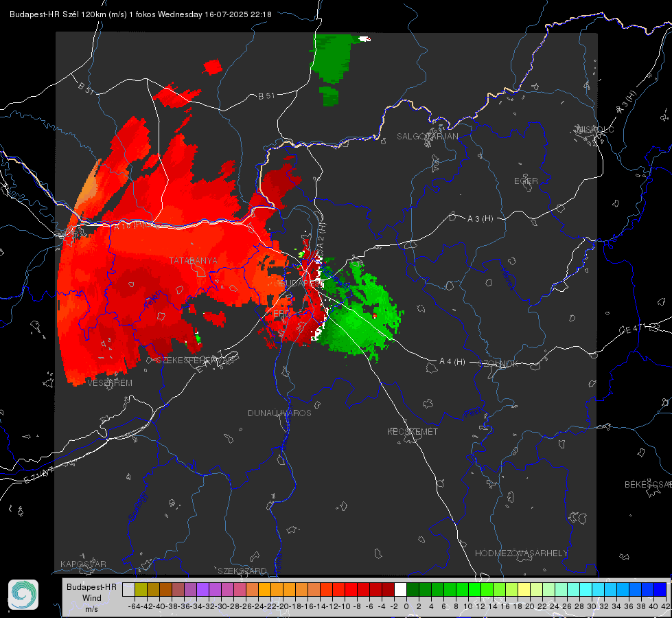This screenshot has width=672, height=618.
Task: Click the KECSKEMÉT city label
Action: tap(413, 431)
